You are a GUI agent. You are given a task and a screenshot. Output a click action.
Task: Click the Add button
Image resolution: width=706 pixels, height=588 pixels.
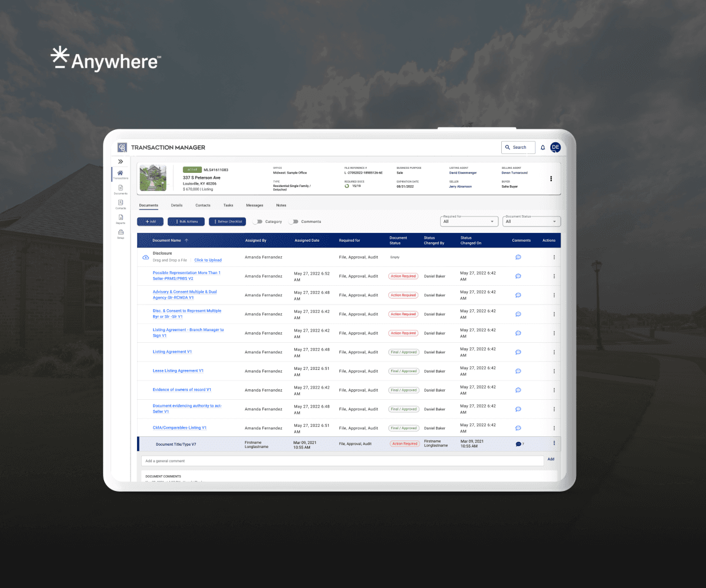tap(151, 222)
